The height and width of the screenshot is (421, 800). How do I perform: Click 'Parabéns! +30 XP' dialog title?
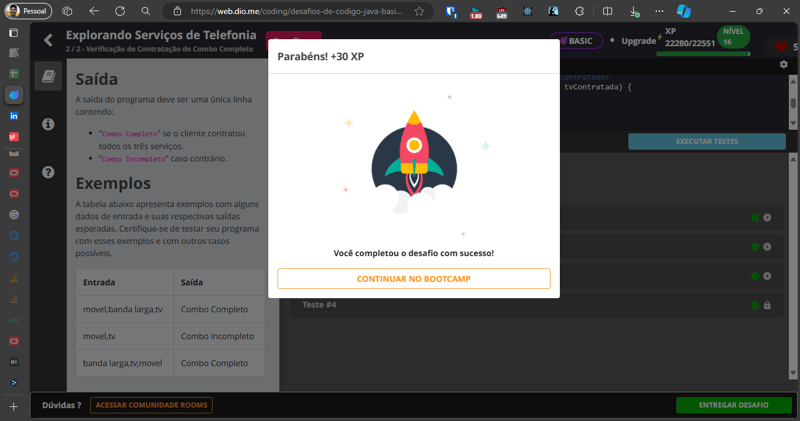(320, 56)
